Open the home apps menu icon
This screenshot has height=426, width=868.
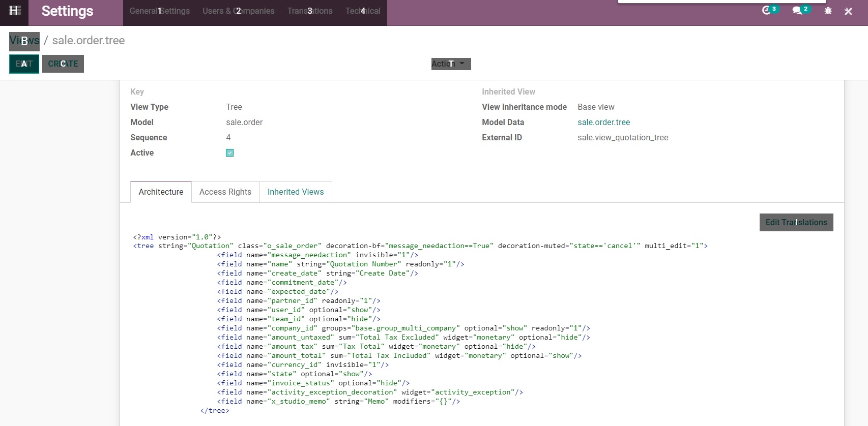pyautogui.click(x=15, y=11)
